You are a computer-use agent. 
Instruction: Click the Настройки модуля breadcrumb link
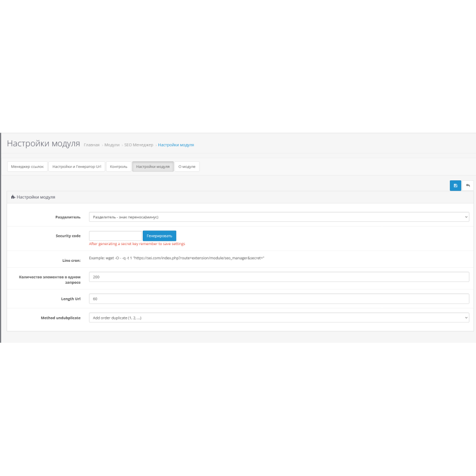tap(176, 144)
